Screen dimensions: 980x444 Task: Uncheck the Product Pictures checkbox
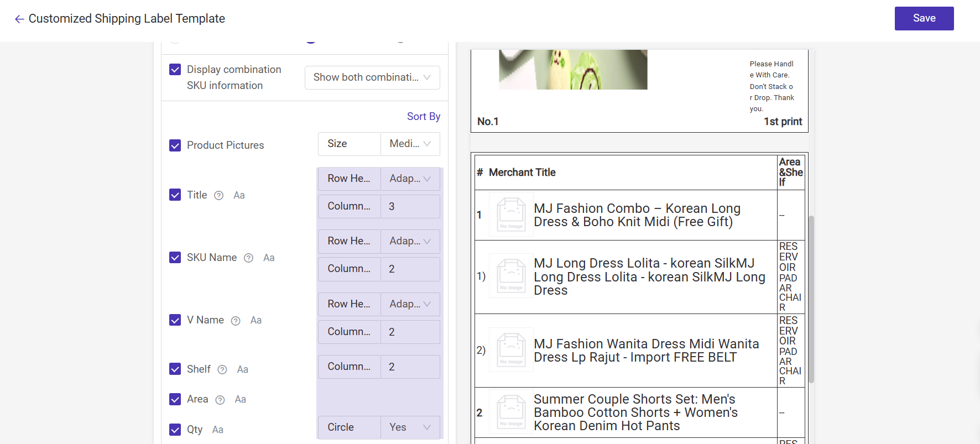tap(175, 145)
